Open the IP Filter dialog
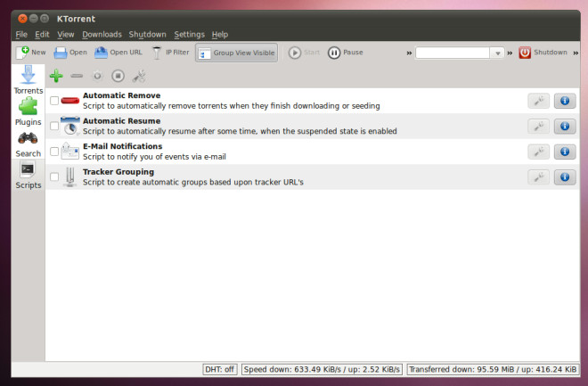588x386 pixels. click(x=170, y=53)
